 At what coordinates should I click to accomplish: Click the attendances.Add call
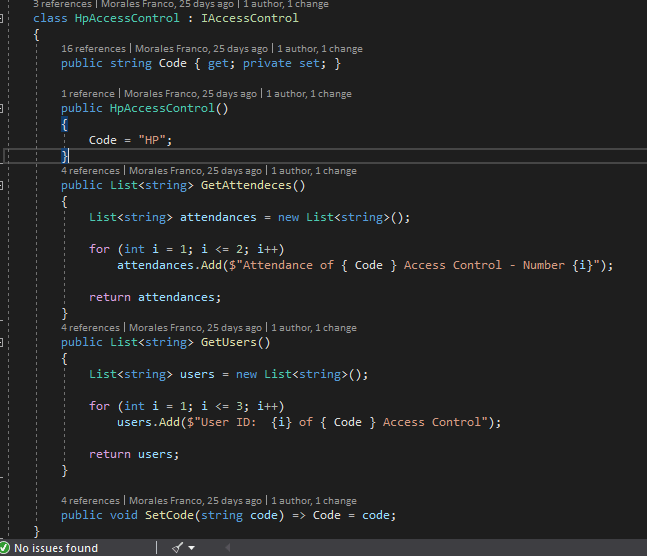169,265
